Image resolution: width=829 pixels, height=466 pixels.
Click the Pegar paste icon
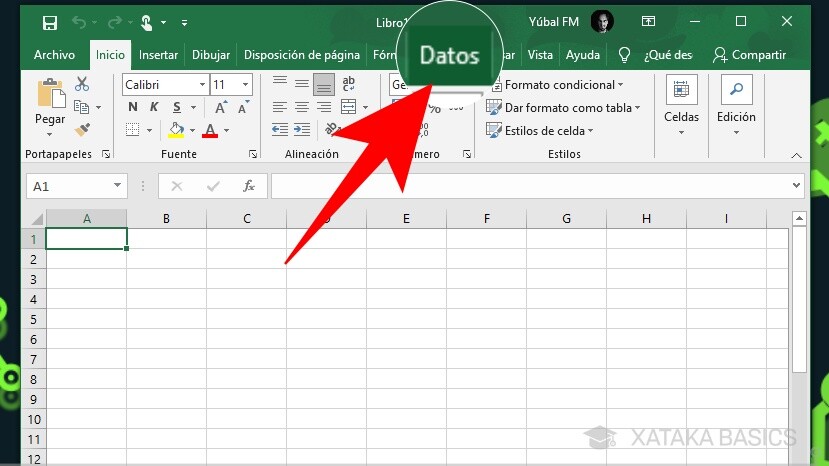click(51, 94)
